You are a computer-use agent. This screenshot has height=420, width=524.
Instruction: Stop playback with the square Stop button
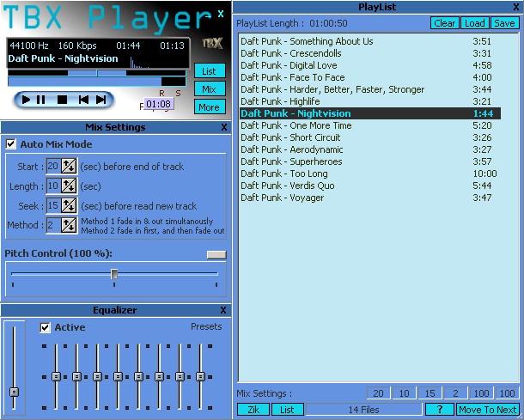(x=62, y=100)
